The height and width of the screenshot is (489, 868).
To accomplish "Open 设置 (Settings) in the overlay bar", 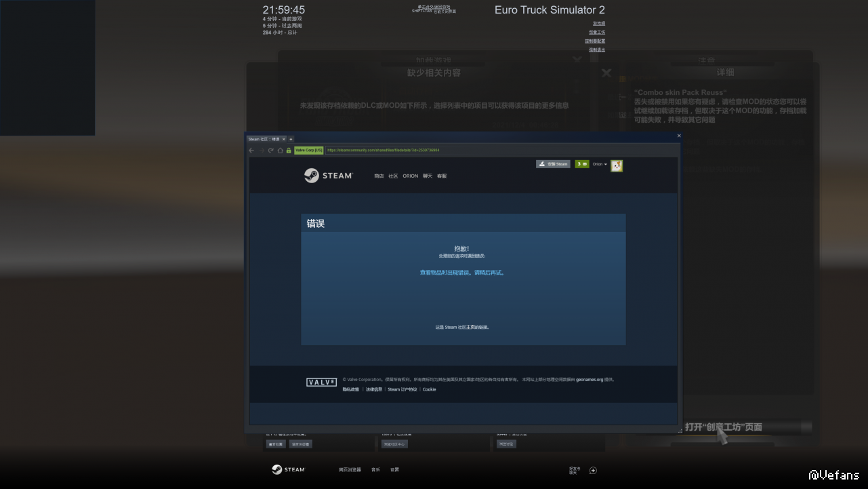I will [x=394, y=470].
